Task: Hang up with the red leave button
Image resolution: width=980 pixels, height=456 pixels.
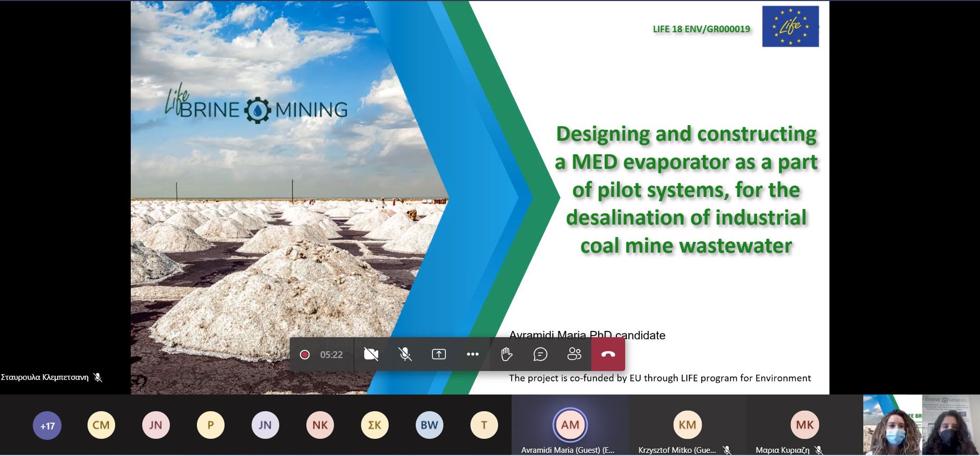Action: coord(608,354)
